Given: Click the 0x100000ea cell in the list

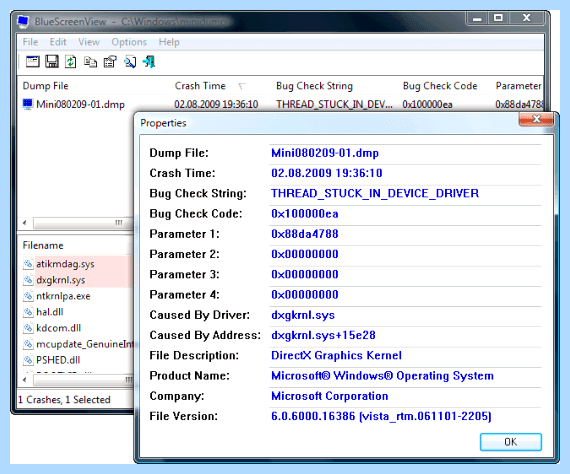Looking at the screenshot, I should click(x=428, y=104).
